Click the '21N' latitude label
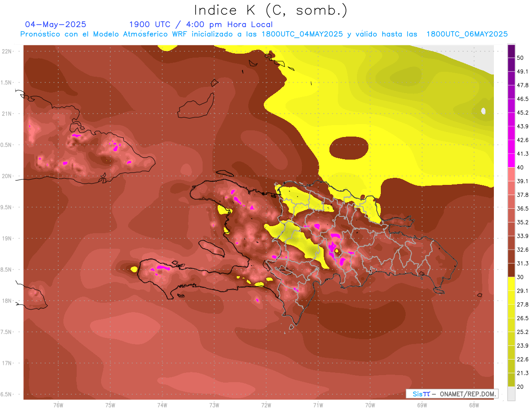The width and height of the screenshot is (532, 411). 7,114
